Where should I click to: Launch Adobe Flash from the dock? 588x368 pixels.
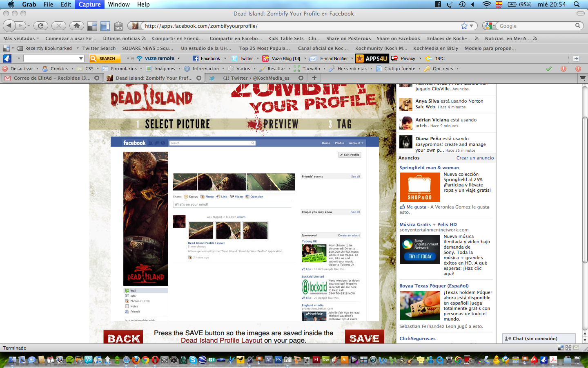point(316,360)
